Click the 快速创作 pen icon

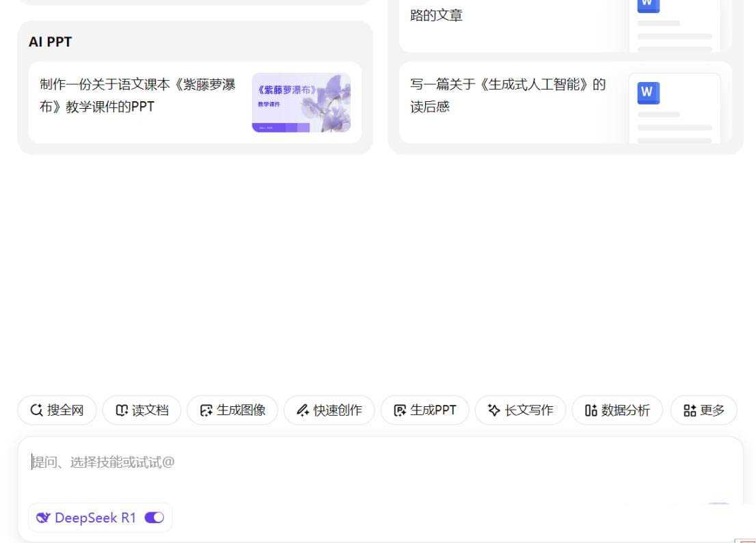303,410
